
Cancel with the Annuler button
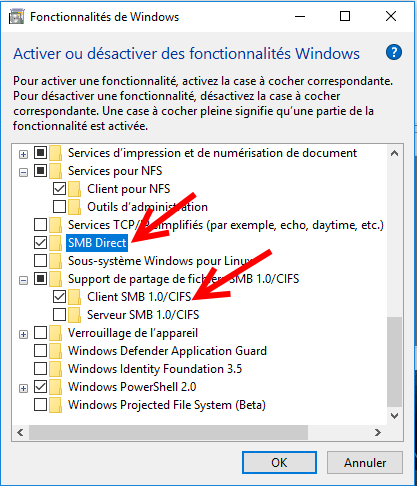(x=365, y=463)
